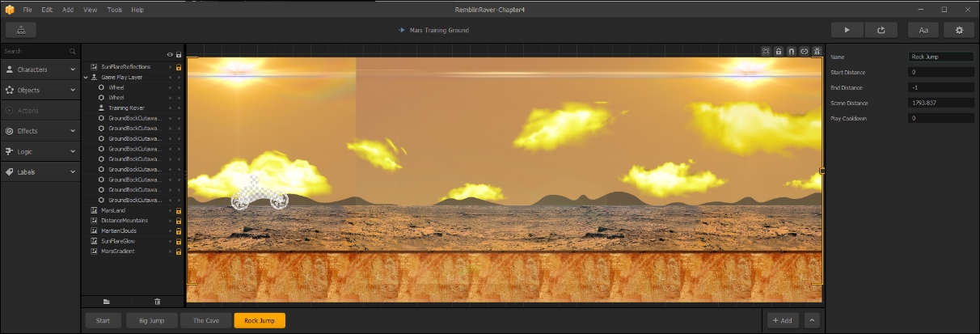Screen dimensions: 980x334
Task: Click the group nodes icon above the canvas
Action: tap(766, 50)
